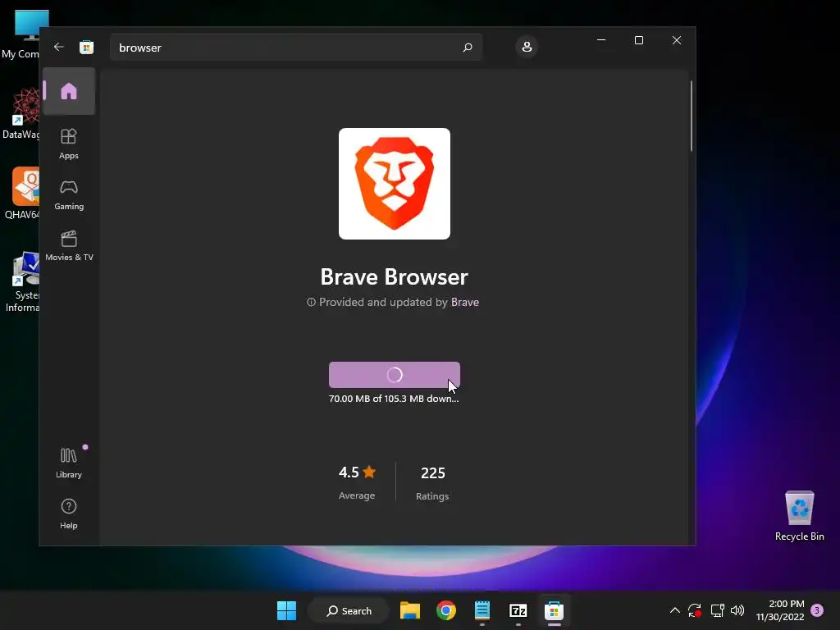The height and width of the screenshot is (630, 840).
Task: Open 7-Zip from the taskbar
Action: click(x=518, y=610)
